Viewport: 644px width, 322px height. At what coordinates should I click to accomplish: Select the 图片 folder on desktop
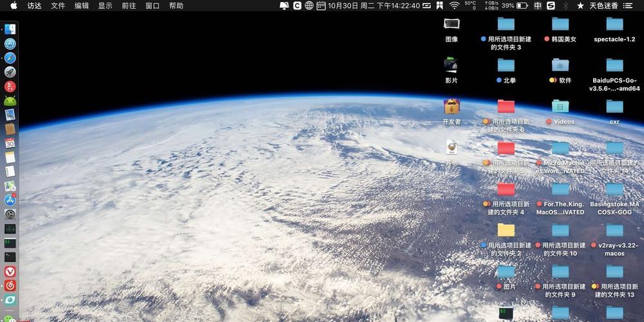click(x=506, y=272)
